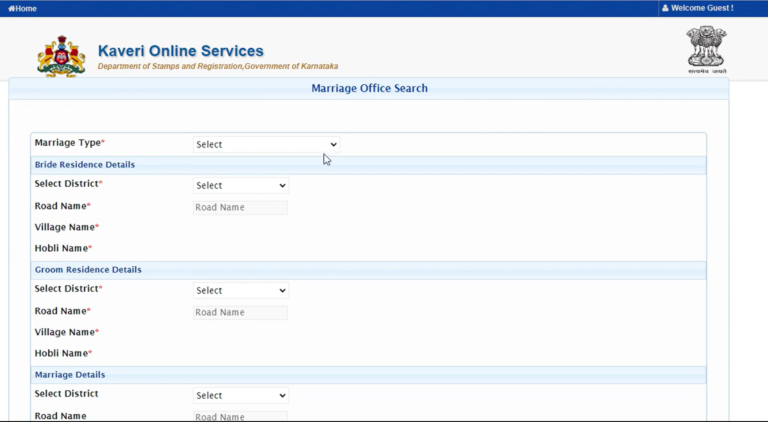Select the Groom Residence Details section header
The height and width of the screenshot is (422, 768).
pos(88,269)
